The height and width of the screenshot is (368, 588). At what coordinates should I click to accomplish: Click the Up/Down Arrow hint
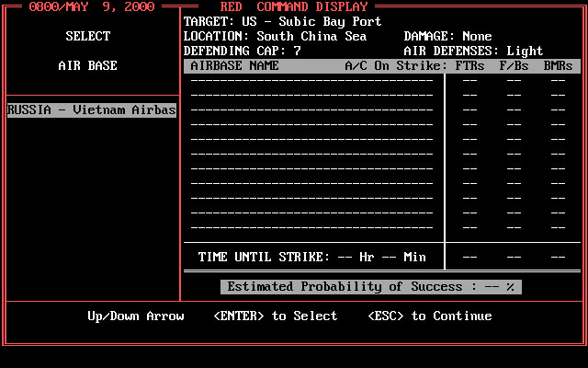coord(136,316)
